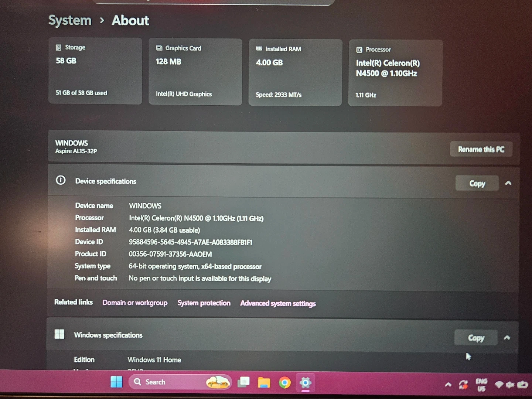Show hidden system tray icons
The image size is (532, 399).
448,385
